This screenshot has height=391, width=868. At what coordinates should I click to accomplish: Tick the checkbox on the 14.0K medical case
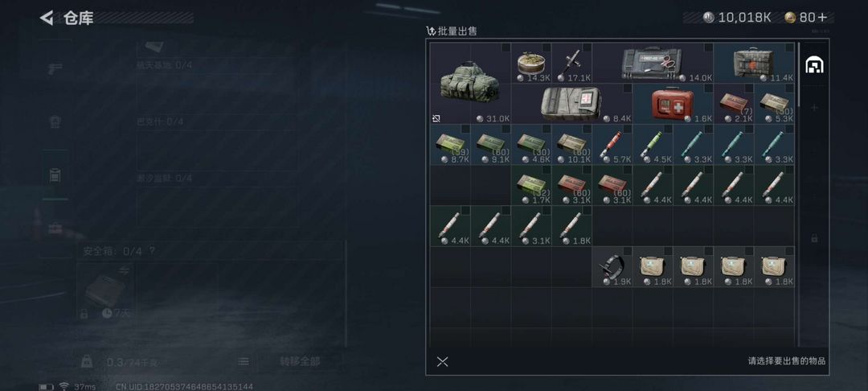[x=707, y=48]
